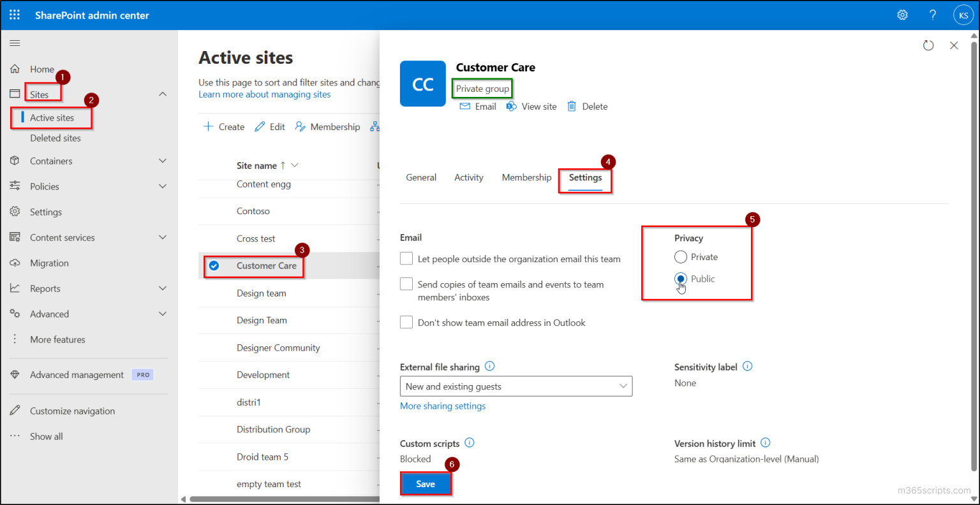Email the Customer Care team
Viewport: 980px width, 505px height.
(x=477, y=106)
